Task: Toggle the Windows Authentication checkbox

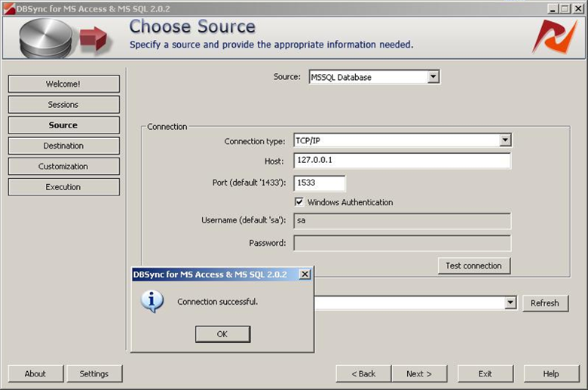Action: click(299, 202)
